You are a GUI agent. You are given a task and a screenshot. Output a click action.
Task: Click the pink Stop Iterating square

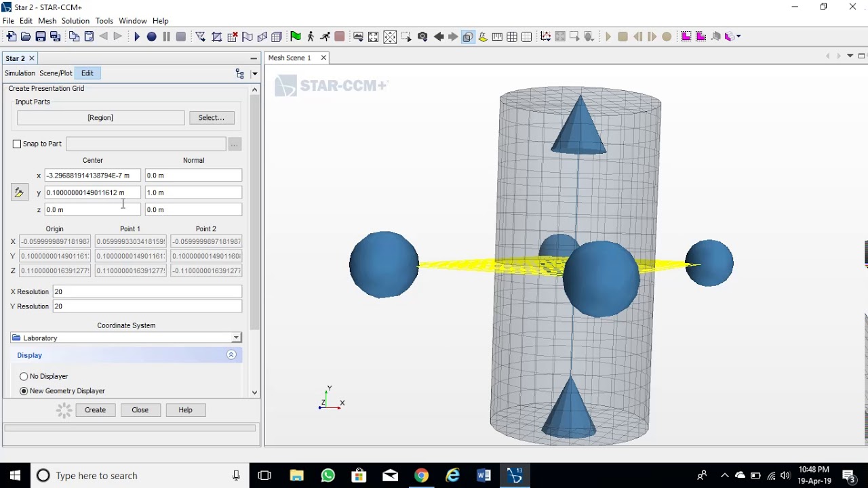(340, 37)
